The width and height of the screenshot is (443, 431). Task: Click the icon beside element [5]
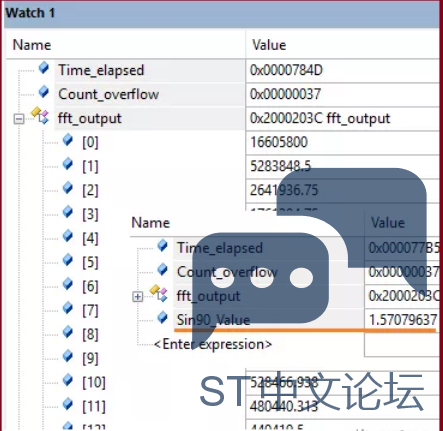click(68, 260)
